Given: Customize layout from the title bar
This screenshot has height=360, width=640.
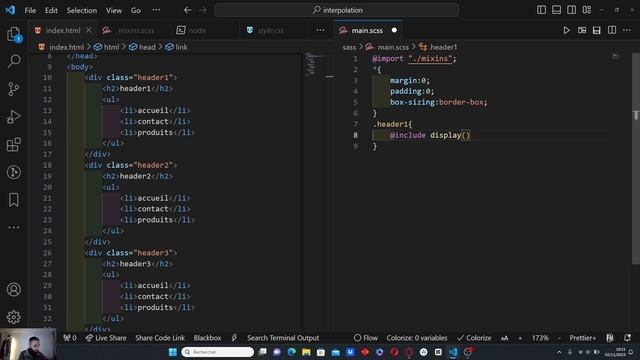Looking at the screenshot, I should [587, 10].
